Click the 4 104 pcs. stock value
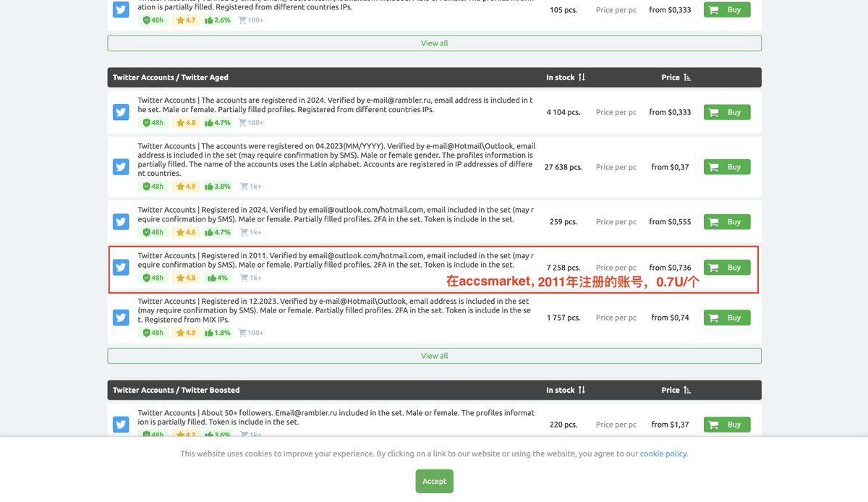 pos(563,112)
